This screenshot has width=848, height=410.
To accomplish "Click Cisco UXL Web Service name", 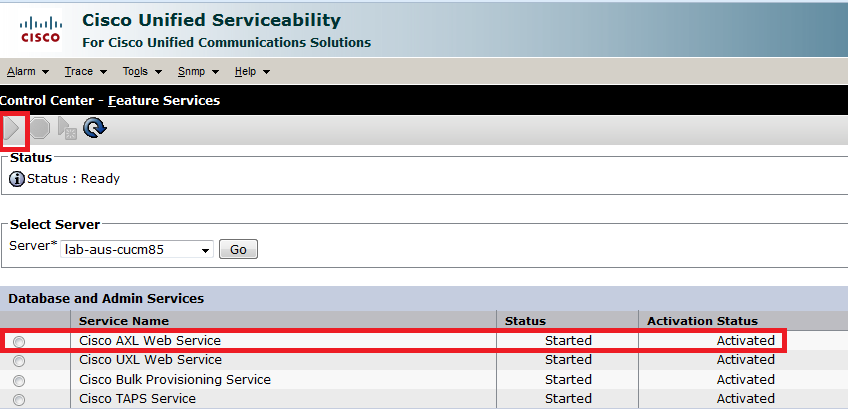I will [150, 360].
